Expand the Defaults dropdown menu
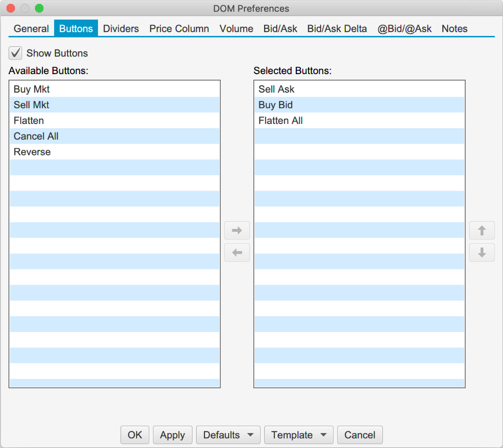Image resolution: width=503 pixels, height=448 pixels. pos(228,435)
